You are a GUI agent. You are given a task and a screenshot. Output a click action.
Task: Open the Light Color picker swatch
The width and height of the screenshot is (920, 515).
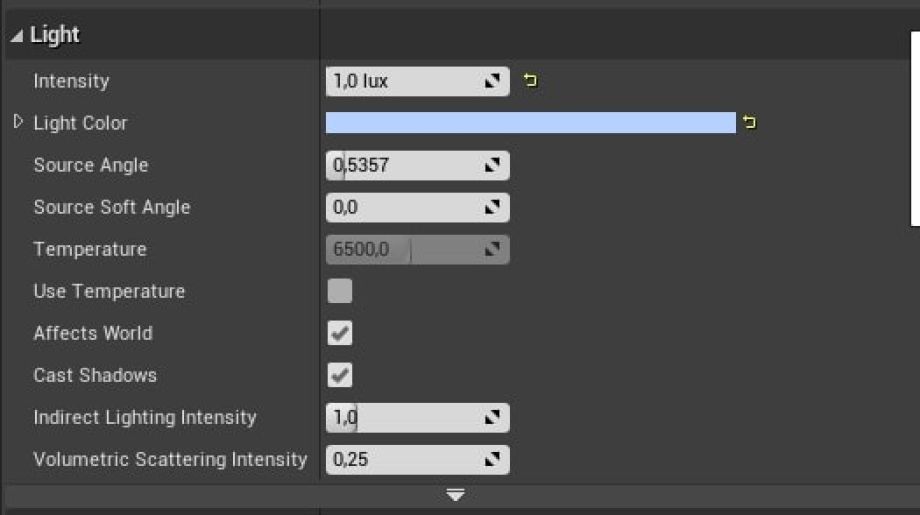tap(530, 123)
